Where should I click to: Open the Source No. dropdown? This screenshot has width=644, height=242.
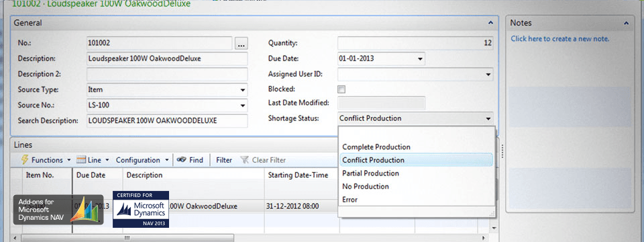242,106
